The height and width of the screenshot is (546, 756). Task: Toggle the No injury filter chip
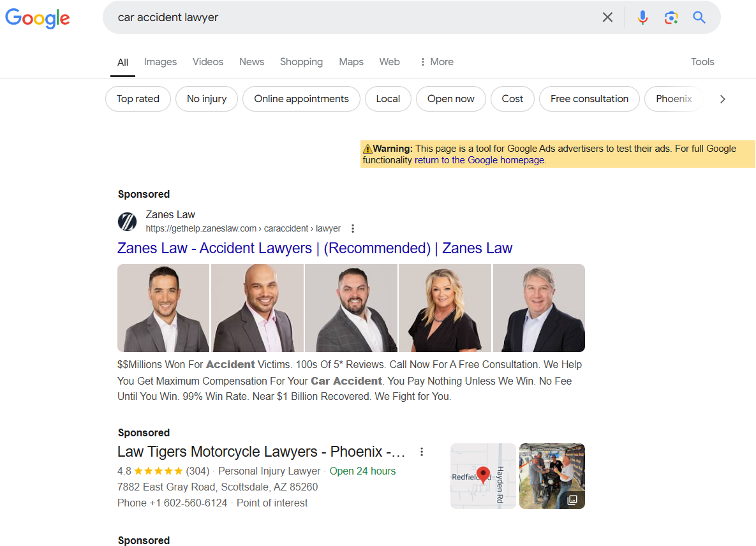[206, 99]
